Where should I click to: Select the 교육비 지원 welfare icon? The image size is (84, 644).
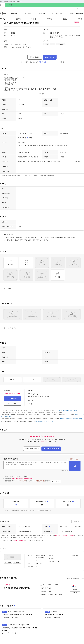point(58,263)
